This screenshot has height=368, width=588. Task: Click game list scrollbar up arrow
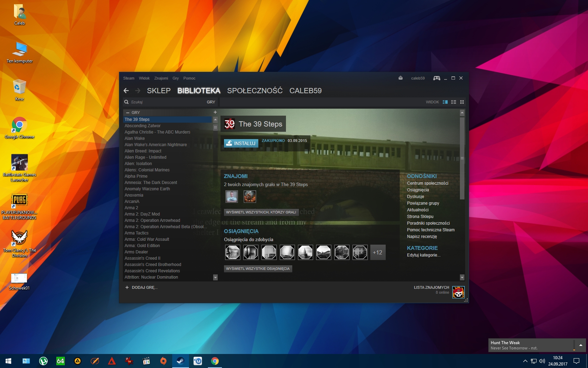pos(215,120)
